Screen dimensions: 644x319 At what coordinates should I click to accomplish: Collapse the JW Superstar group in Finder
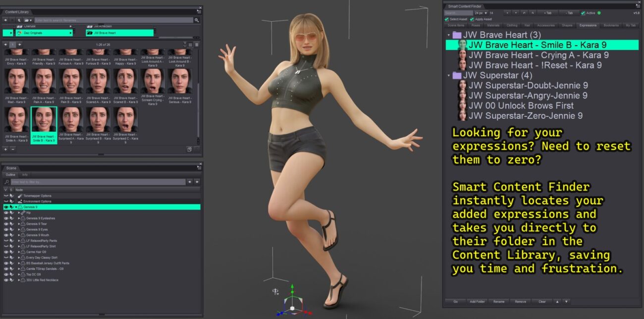click(x=448, y=75)
